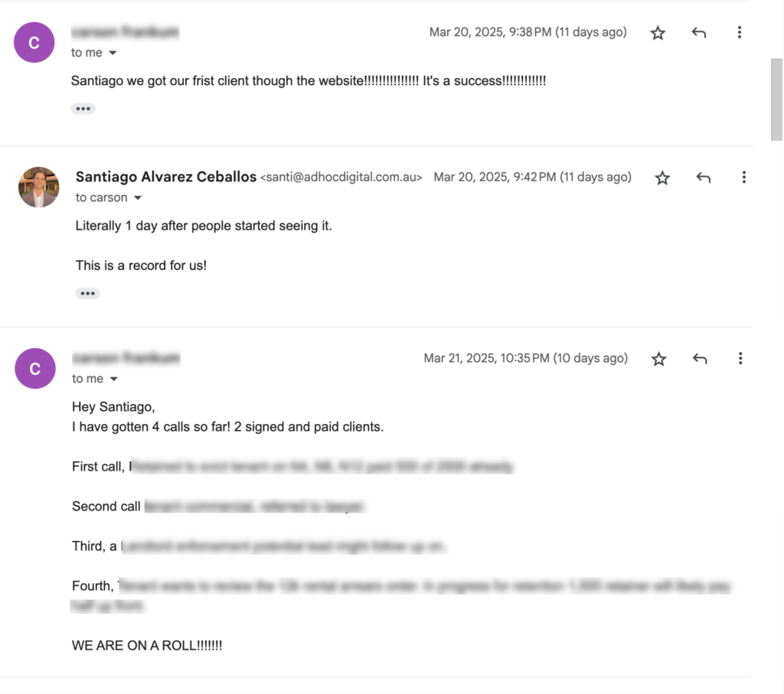
Task: Click the santi@adhocdigital.com.au address
Action: 341,178
